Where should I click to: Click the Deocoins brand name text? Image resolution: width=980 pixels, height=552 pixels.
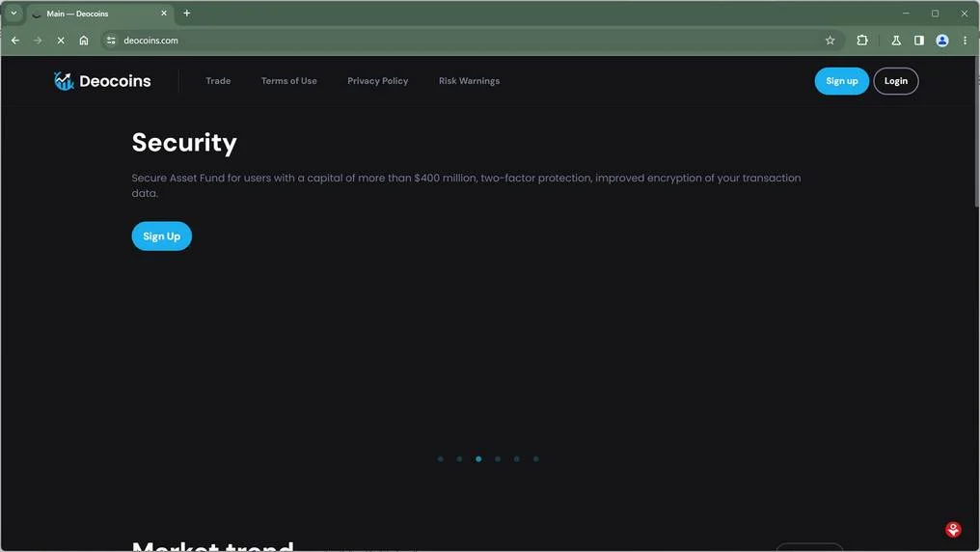[x=115, y=81]
